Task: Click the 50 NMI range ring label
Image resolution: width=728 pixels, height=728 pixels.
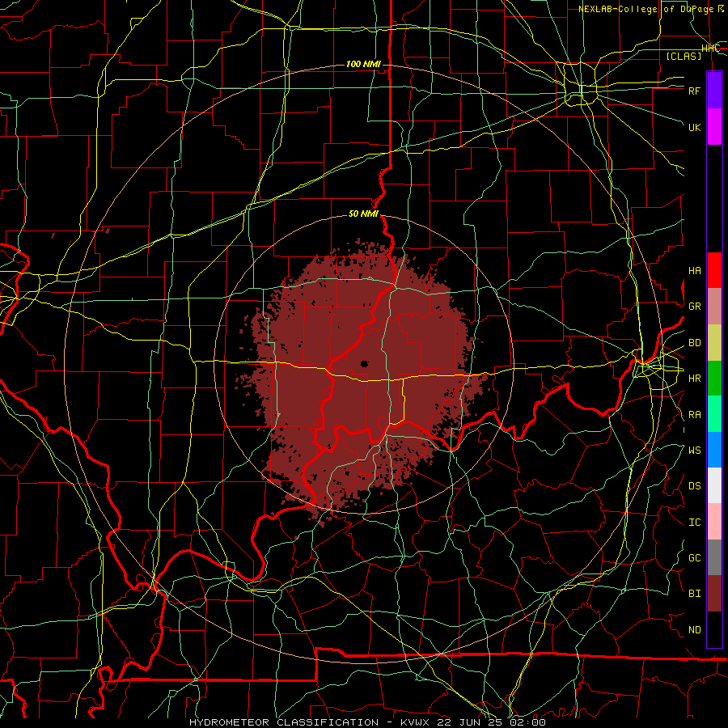Action: 363,214
